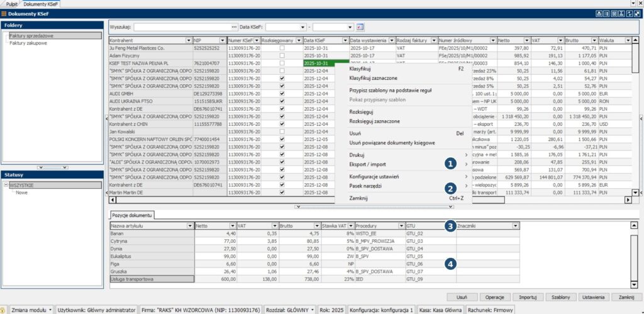Click the rightmost icon in the Dokumenty KSeF header toolbar
644x314 pixels.
tap(637, 13)
